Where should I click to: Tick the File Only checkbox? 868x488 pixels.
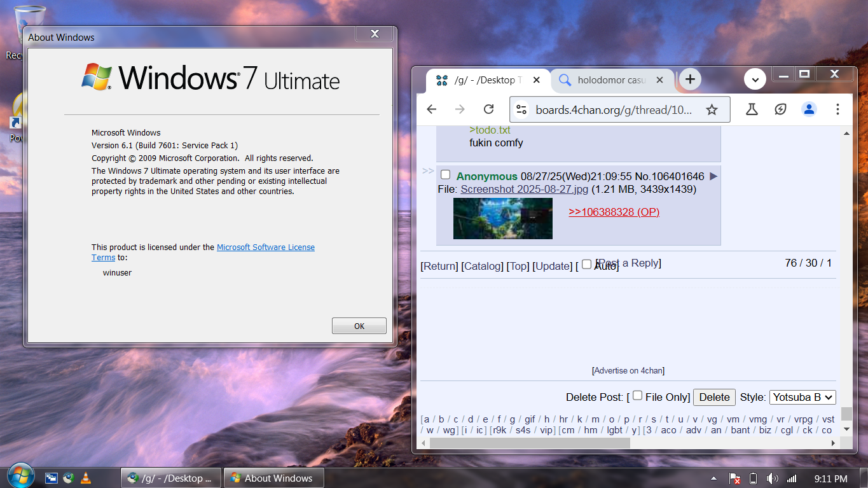[x=638, y=396]
